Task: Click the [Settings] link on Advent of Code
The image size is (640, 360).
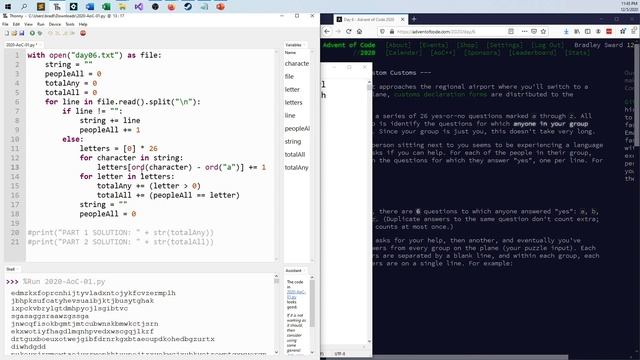Action: click(x=504, y=45)
